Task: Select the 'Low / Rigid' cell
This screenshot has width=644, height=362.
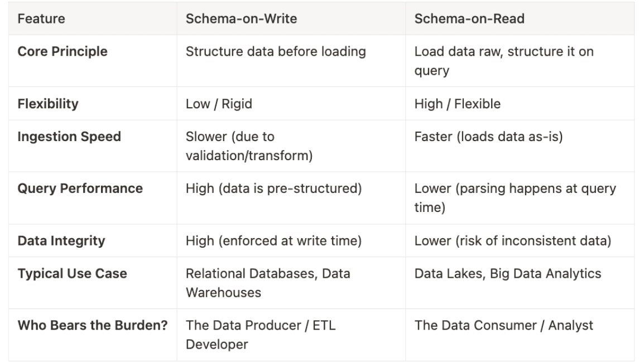Action: [x=218, y=104]
